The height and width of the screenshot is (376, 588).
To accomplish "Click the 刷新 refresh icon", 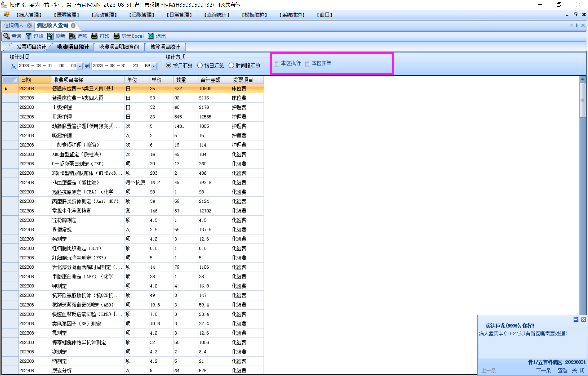I will pyautogui.click(x=50, y=36).
